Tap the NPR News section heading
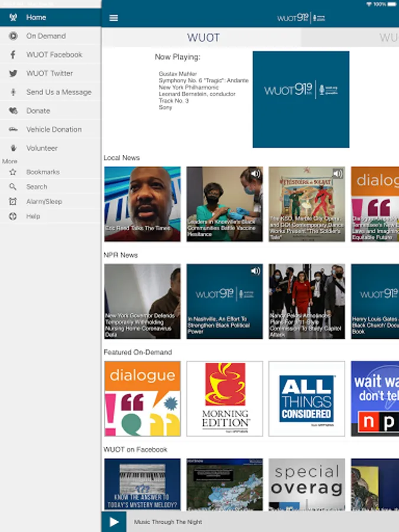Viewport: 399px width, 532px height. pyautogui.click(x=121, y=255)
